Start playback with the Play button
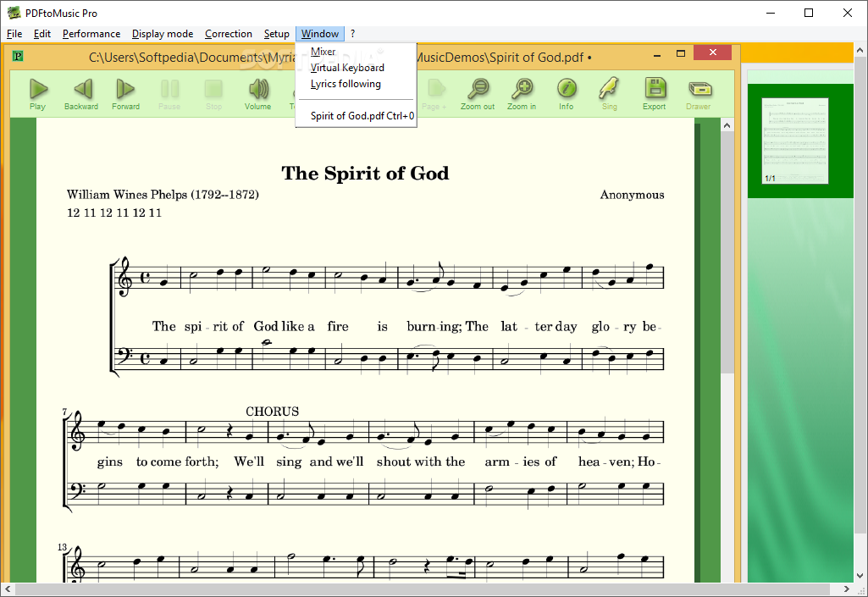Image resolution: width=868 pixels, height=597 pixels. click(37, 94)
